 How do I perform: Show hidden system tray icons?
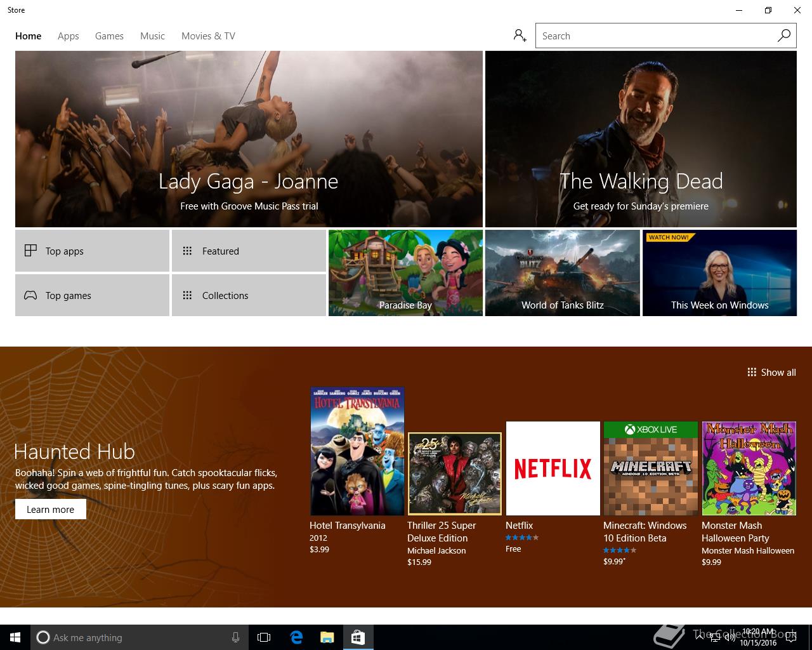(700, 637)
